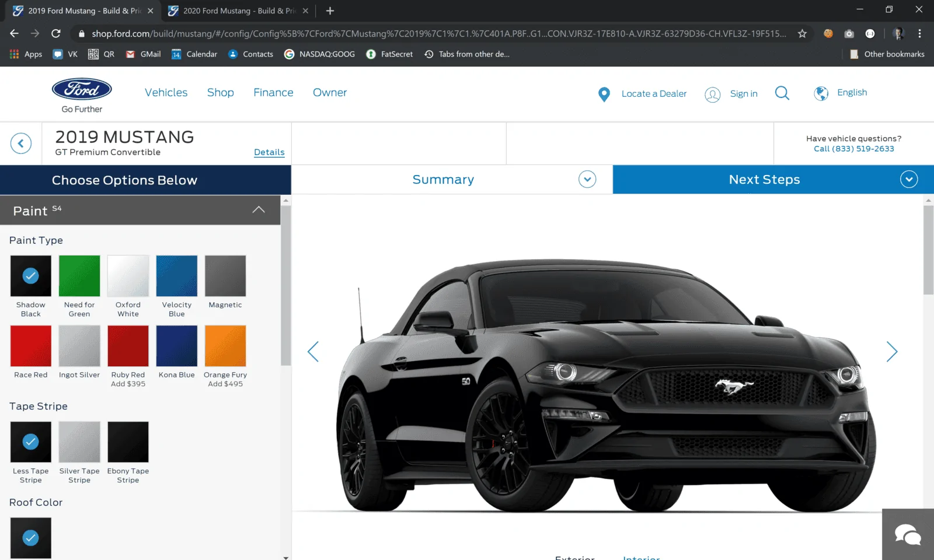Image resolution: width=934 pixels, height=560 pixels.
Task: Select Less Tape Stripe option
Action: [x=31, y=442]
